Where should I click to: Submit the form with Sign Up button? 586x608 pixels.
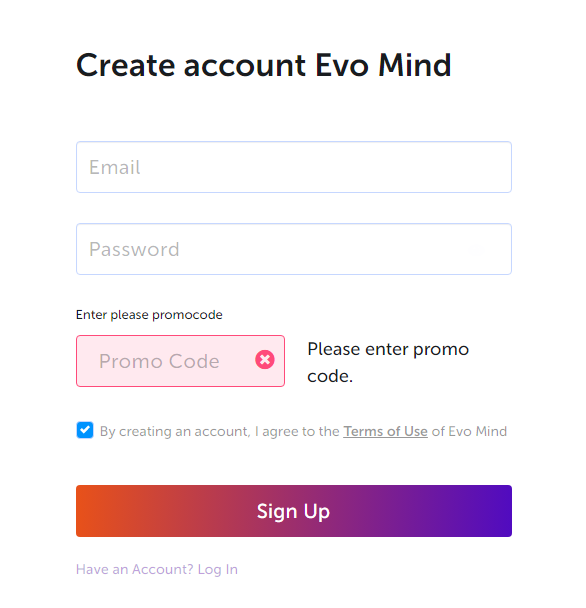tap(294, 511)
